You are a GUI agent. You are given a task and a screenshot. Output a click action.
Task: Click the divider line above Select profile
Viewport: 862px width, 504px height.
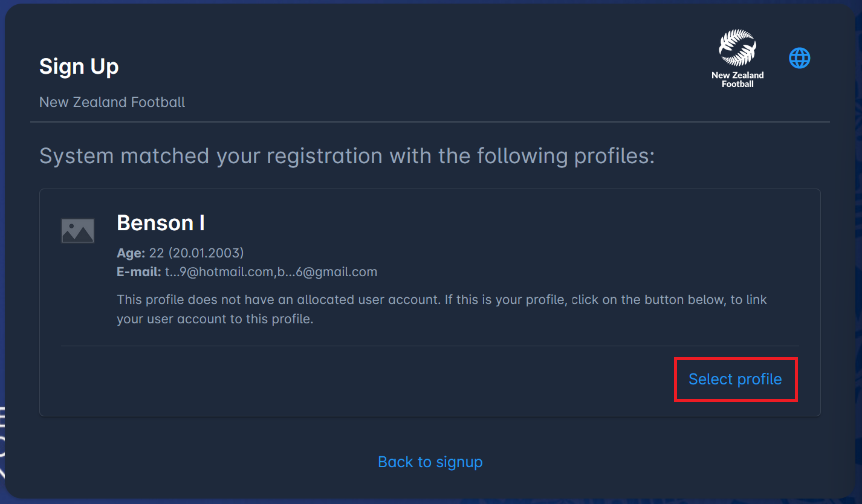point(430,346)
